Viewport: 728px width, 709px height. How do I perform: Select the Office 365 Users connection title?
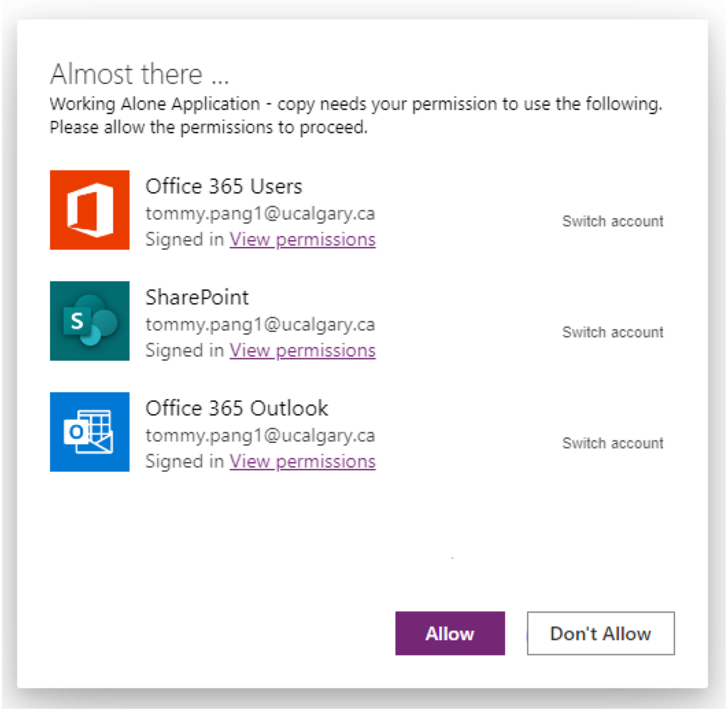click(x=224, y=186)
